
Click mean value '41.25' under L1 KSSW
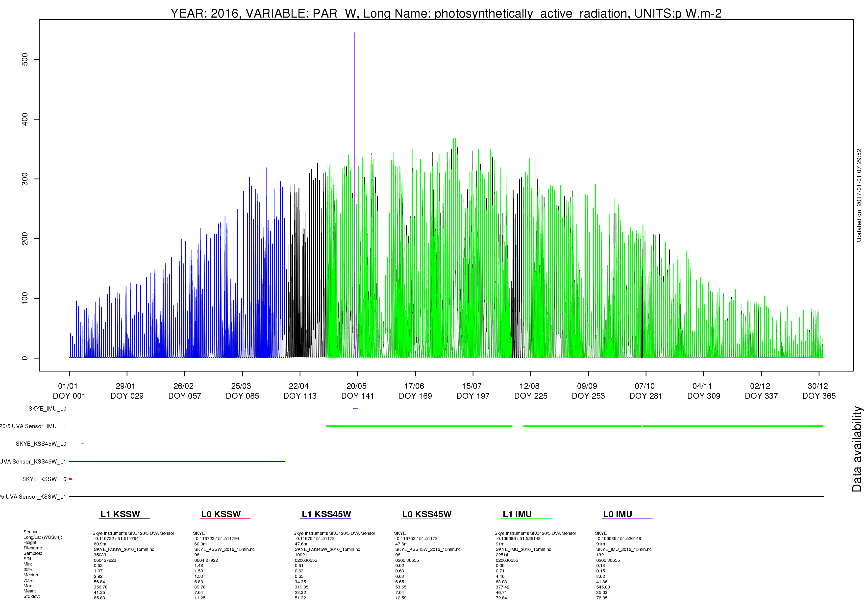(99, 592)
